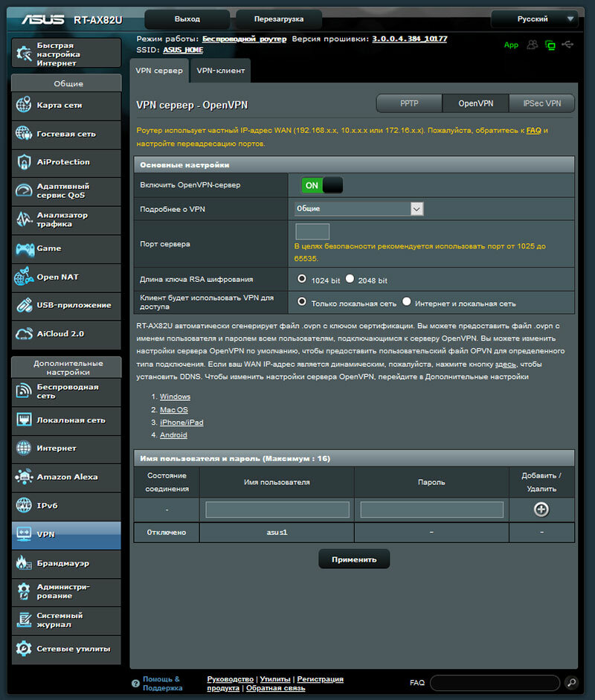Open the VPN details dropdown

coord(359,208)
